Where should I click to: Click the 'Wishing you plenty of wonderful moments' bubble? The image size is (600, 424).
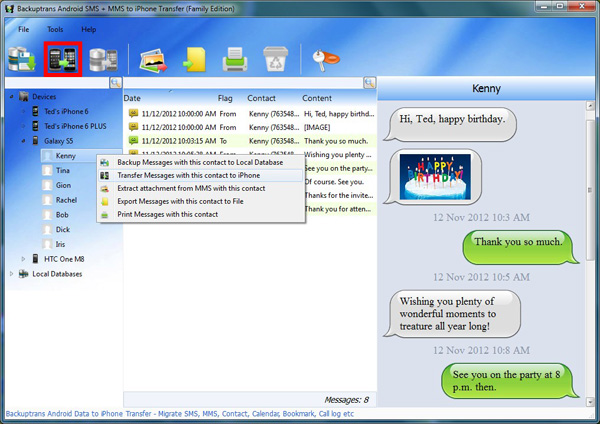click(x=452, y=314)
